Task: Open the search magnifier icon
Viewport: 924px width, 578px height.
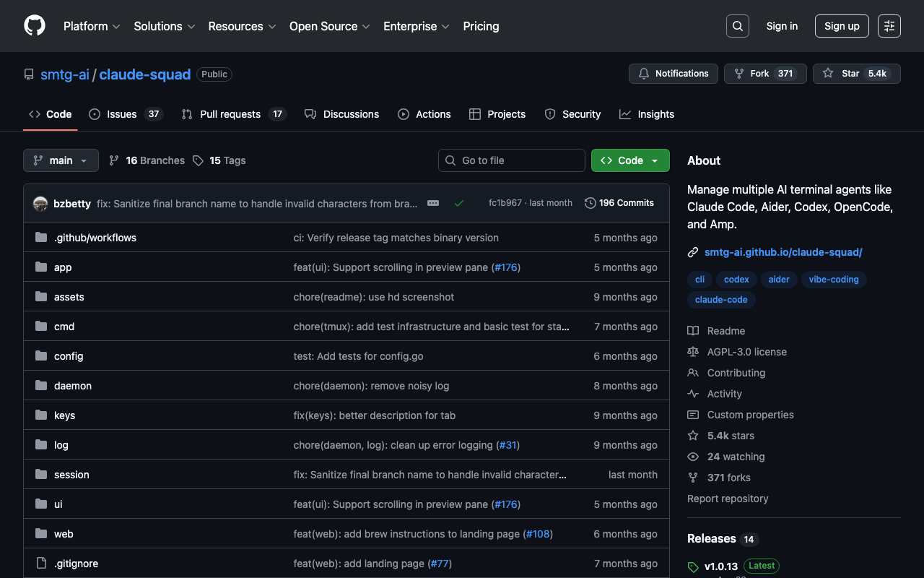Action: pyautogui.click(x=737, y=26)
